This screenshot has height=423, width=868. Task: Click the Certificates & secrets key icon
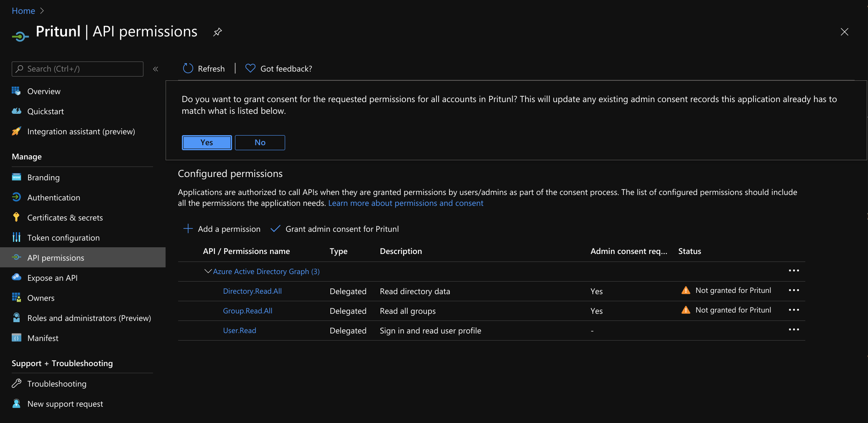click(x=16, y=217)
